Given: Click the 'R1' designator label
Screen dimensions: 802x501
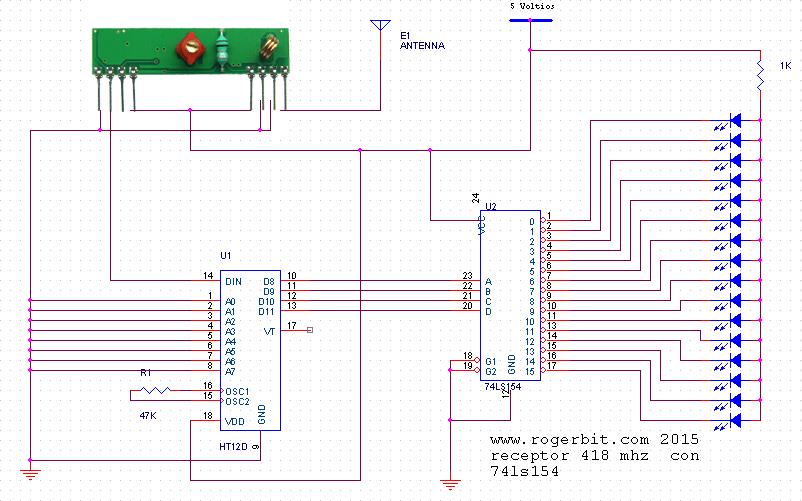Looking at the screenshot, I should point(145,373).
